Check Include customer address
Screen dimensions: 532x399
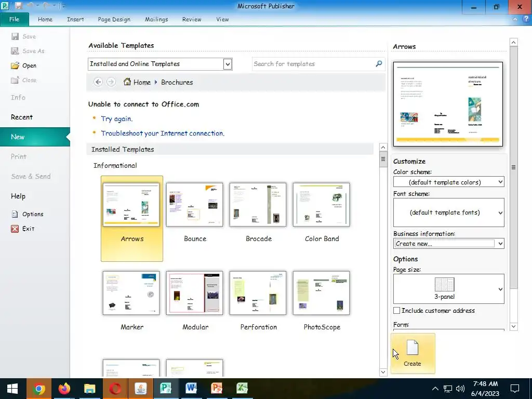[x=396, y=311]
